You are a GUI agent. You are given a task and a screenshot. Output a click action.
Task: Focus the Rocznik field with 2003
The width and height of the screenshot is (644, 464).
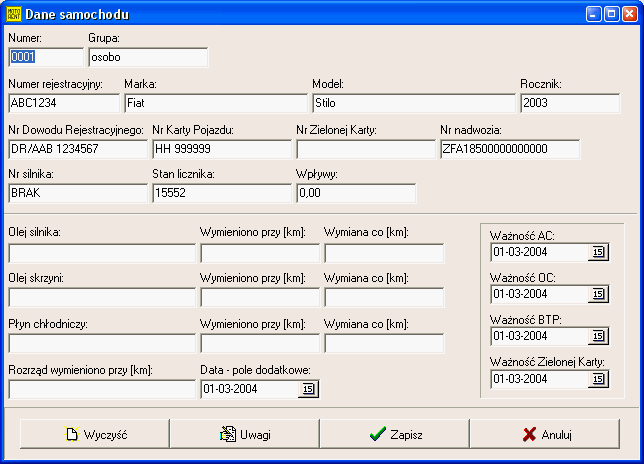pos(570,101)
